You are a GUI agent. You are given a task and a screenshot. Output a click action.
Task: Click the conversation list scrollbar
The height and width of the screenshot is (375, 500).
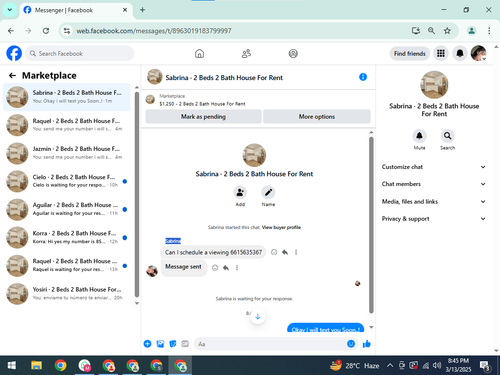click(x=137, y=194)
